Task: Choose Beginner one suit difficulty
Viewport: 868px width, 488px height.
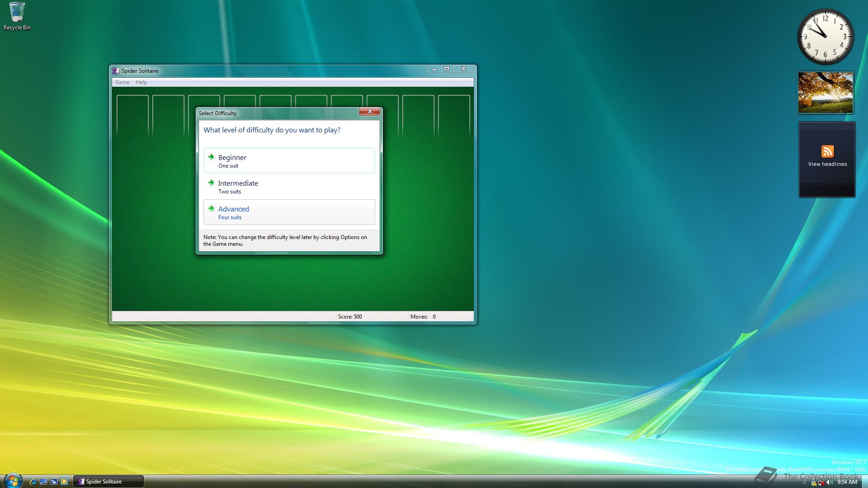Action: [289, 161]
